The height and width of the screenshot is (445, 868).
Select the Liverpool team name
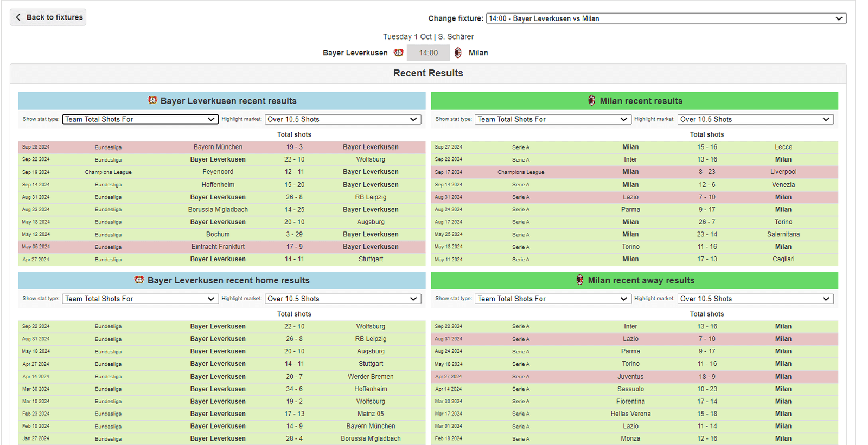783,172
